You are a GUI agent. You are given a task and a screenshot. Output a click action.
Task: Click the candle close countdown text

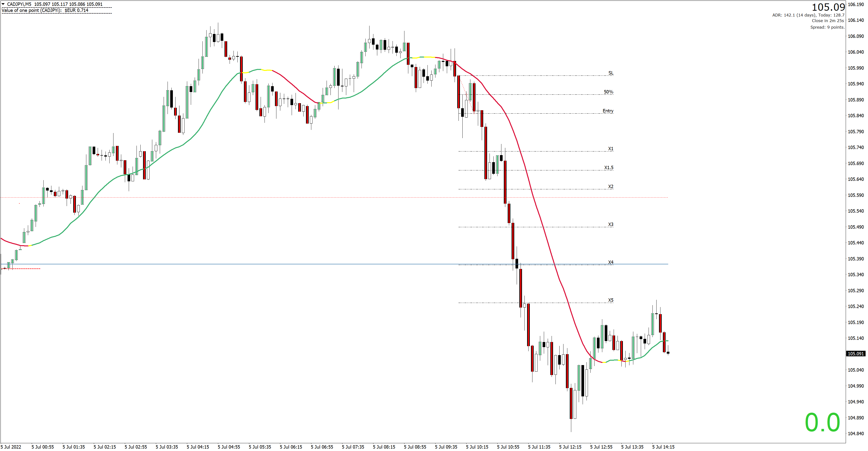(x=828, y=21)
